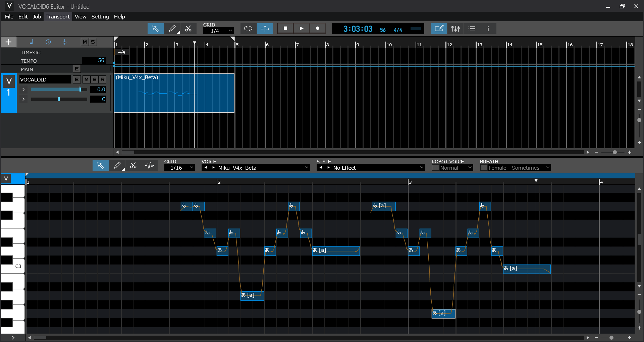Toggle the musical editor panel icon
This screenshot has width=644, height=342.
[x=439, y=28]
